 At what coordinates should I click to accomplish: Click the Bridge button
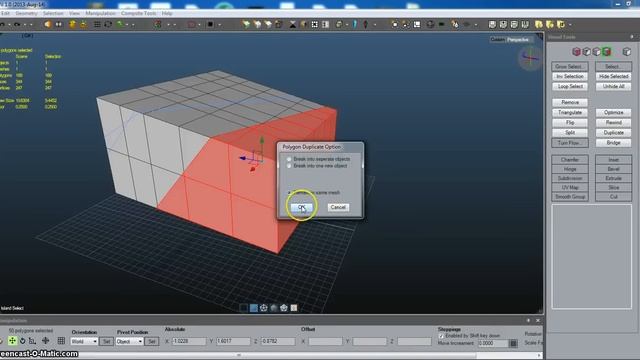613,143
